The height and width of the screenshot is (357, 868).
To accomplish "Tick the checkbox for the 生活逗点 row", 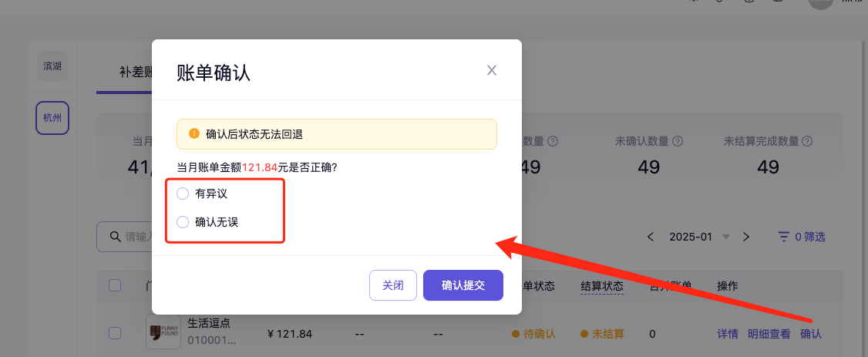I will point(115,333).
